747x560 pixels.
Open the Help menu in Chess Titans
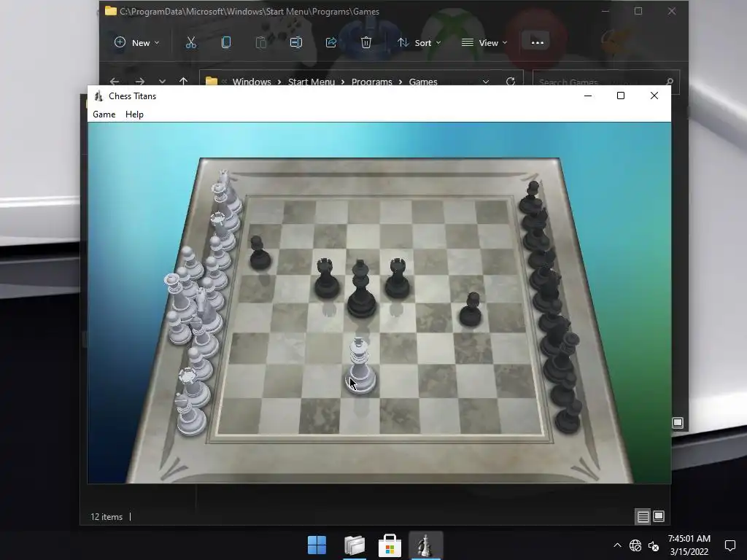[134, 114]
